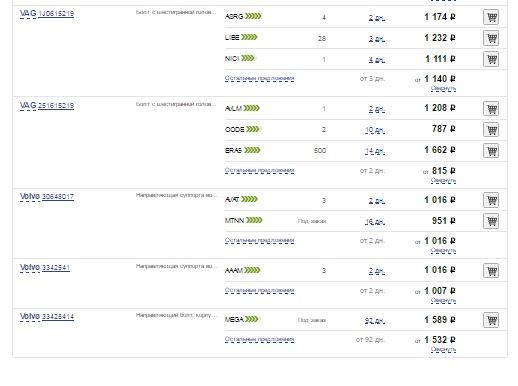Add the MEGA 1 589 ₽ offer to cart
The height and width of the screenshot is (386, 518).
click(491, 320)
